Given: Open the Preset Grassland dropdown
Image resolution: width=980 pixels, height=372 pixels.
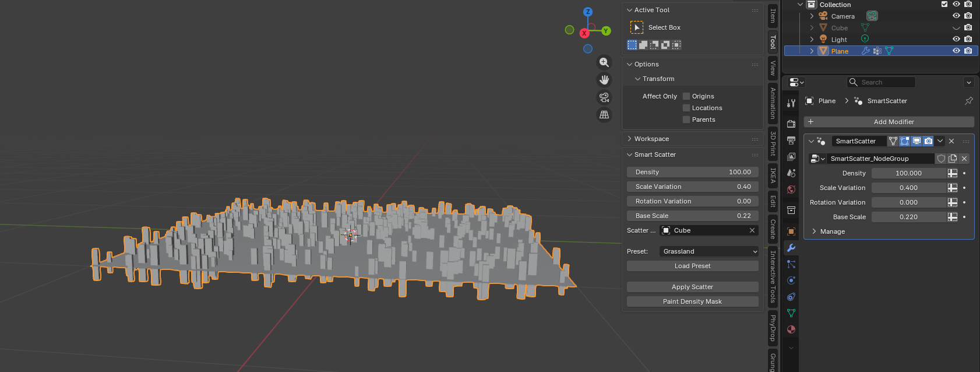Looking at the screenshot, I should click(710, 251).
